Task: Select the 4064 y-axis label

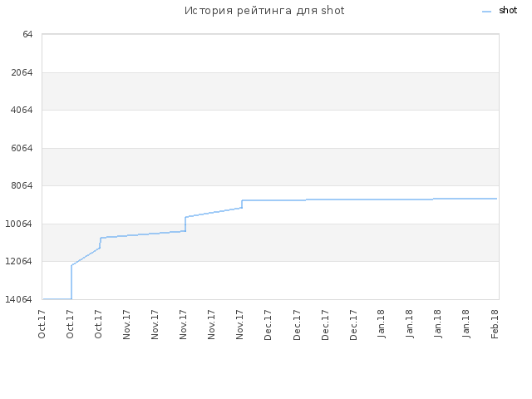Action: point(22,110)
